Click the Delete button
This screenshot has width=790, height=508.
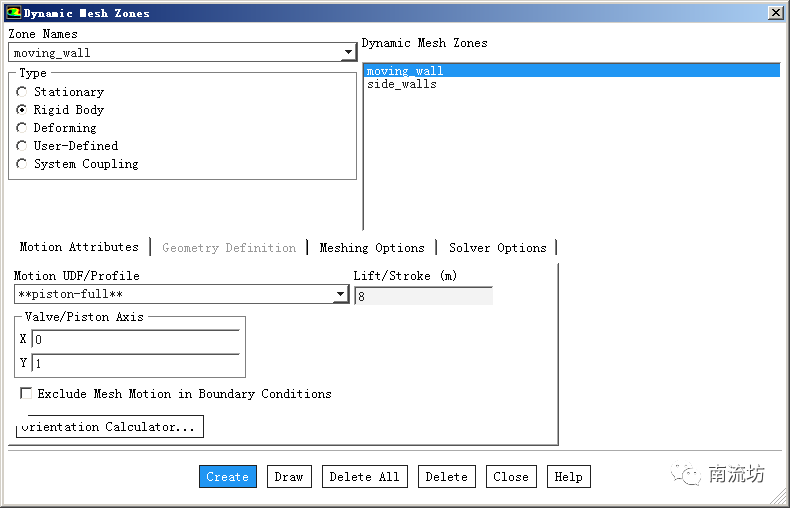tap(446, 476)
